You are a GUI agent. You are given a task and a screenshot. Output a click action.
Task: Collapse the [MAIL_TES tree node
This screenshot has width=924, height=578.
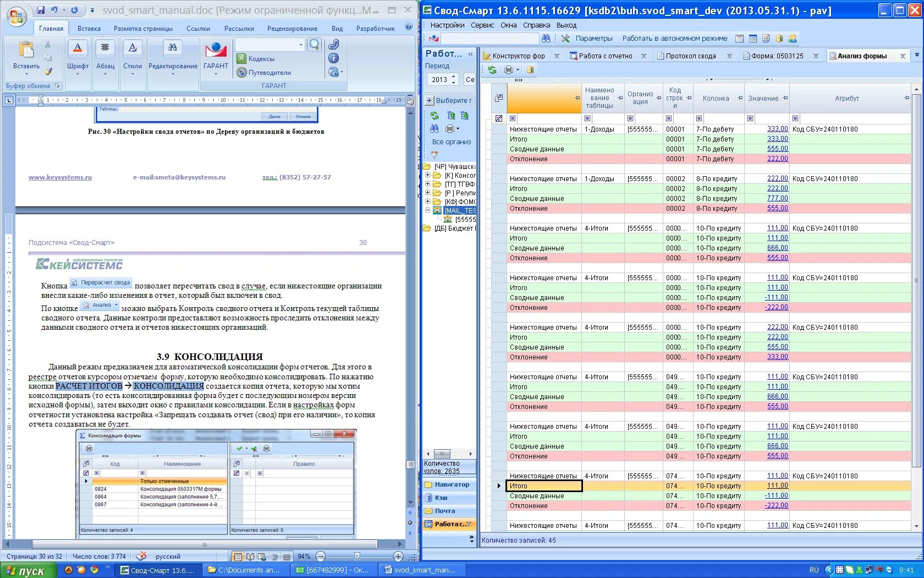pyautogui.click(x=427, y=211)
